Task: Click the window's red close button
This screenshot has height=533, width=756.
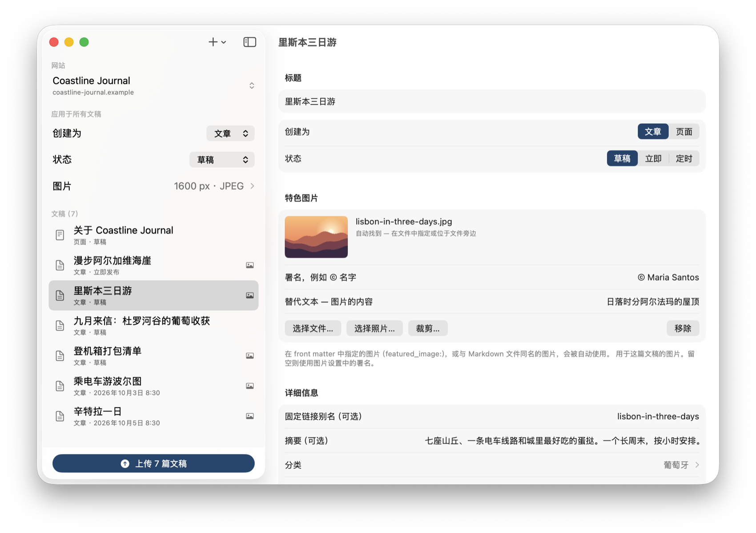Action: click(54, 42)
